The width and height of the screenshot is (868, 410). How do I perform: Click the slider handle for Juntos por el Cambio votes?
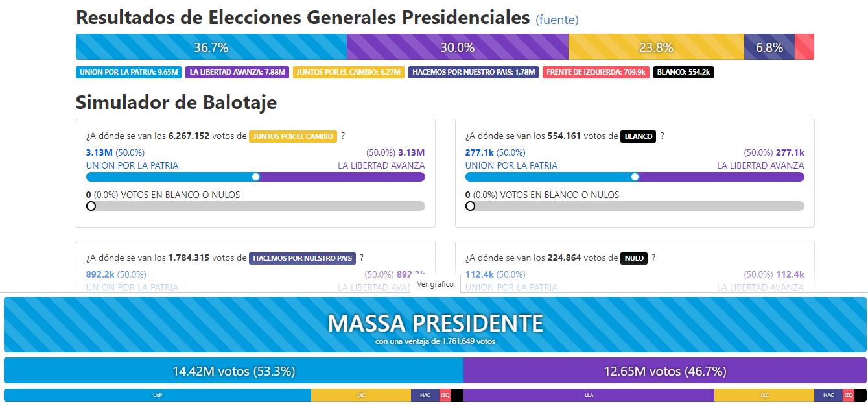coord(256,176)
